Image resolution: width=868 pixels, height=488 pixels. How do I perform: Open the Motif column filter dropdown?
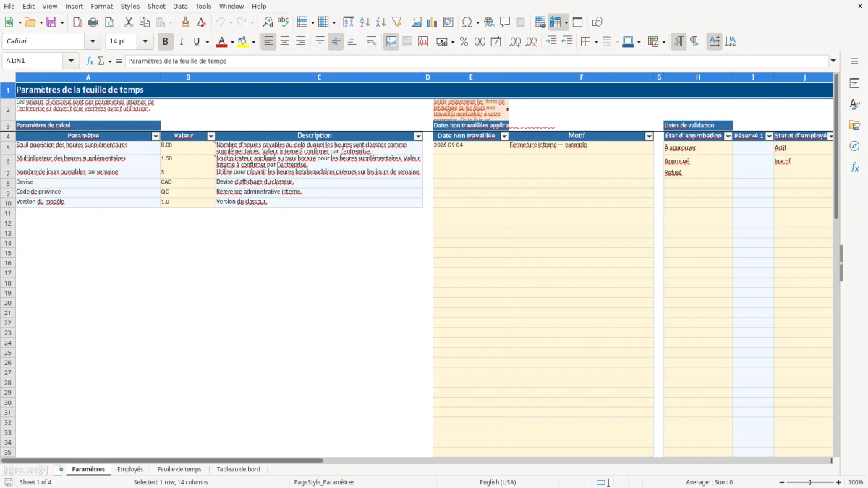[x=649, y=136]
